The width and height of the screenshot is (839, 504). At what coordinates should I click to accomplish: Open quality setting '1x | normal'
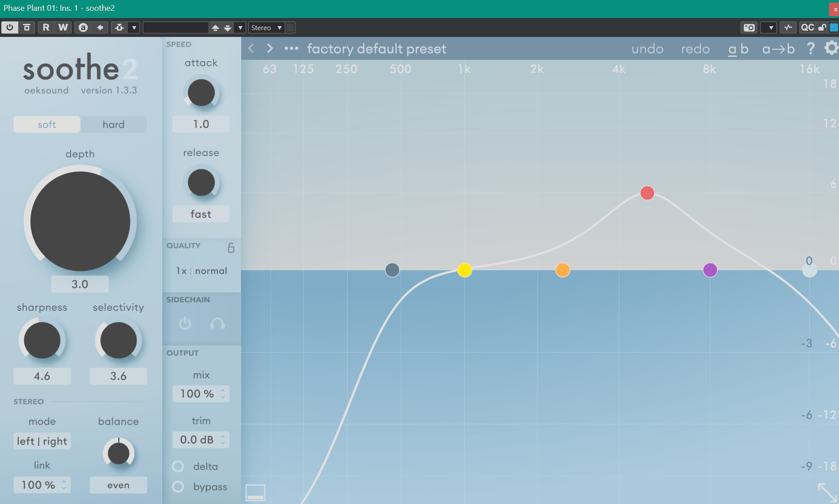[x=201, y=271]
